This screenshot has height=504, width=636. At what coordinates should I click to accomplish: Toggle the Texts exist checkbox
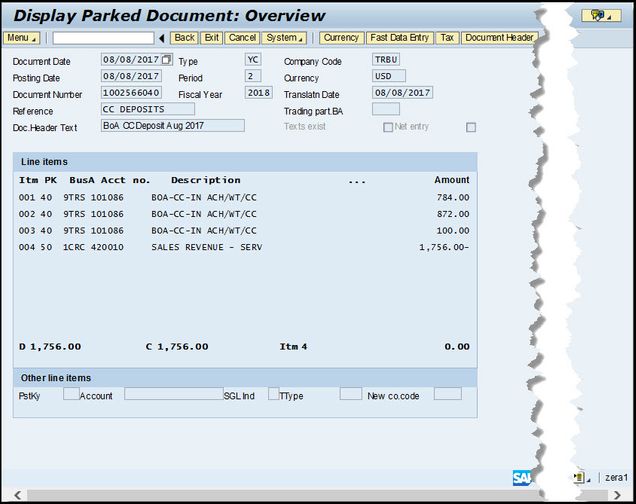tap(388, 127)
